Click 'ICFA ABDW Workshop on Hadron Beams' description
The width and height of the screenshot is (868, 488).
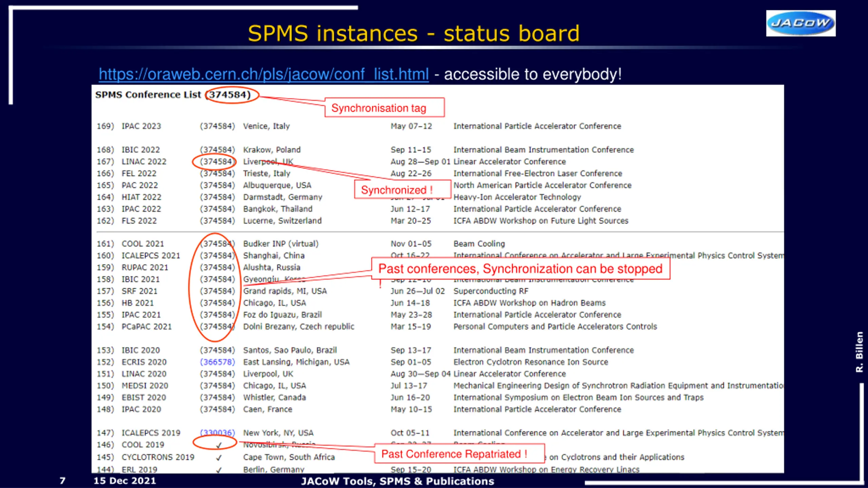pos(530,303)
